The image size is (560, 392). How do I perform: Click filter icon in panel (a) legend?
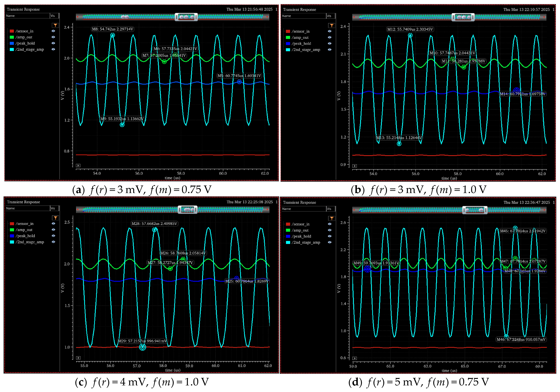coord(55,25)
